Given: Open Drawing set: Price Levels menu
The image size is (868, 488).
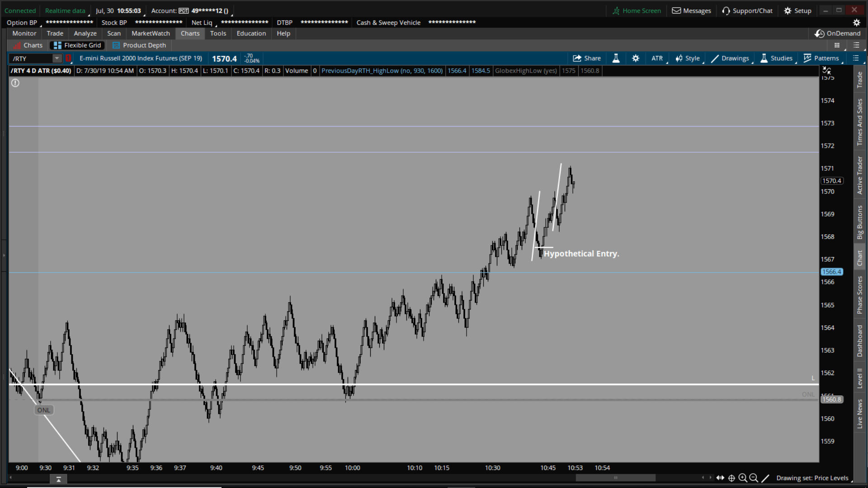Looking at the screenshot, I should tap(814, 478).
